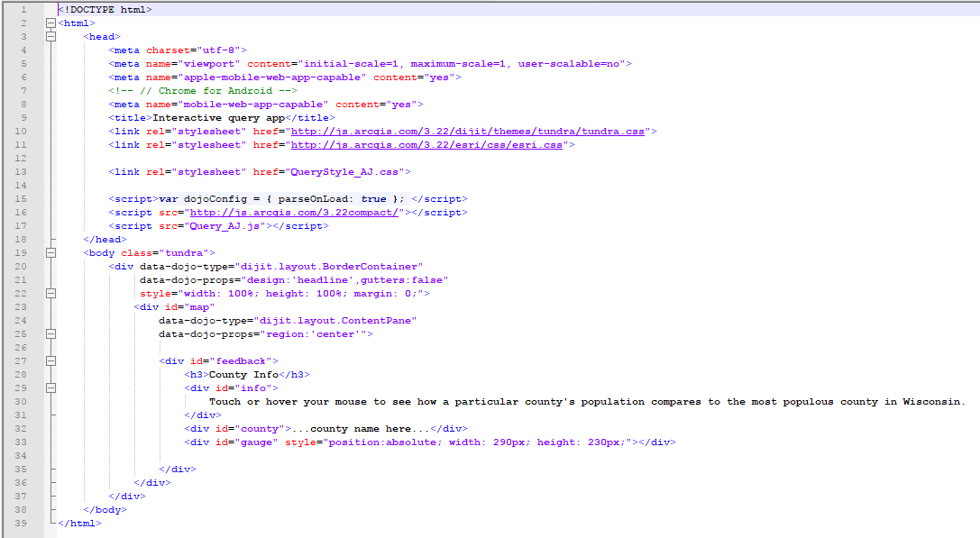Collapse the <body class="tundra"> fold marker

tap(50, 253)
